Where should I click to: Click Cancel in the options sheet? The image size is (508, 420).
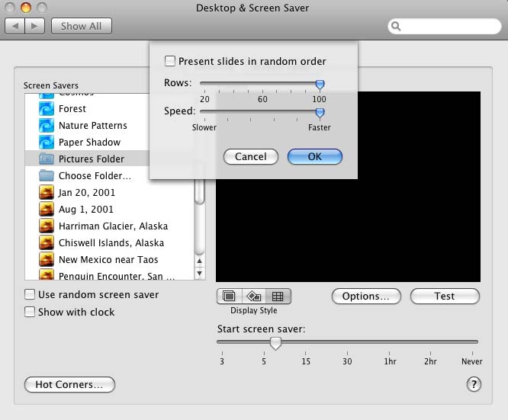point(251,157)
